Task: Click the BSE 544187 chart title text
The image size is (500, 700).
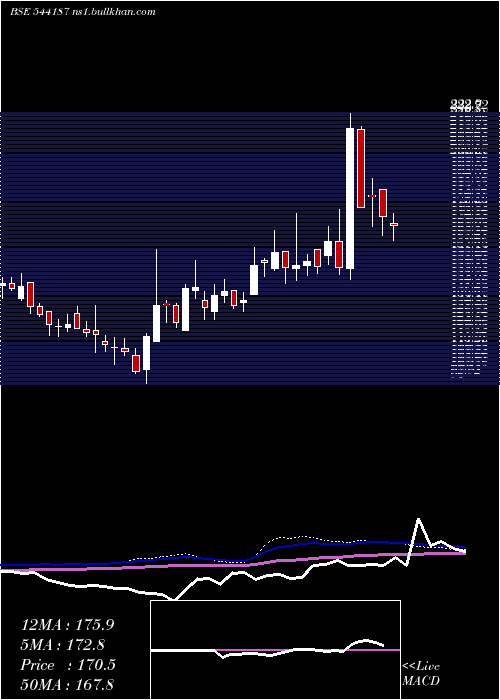Action: (83, 12)
